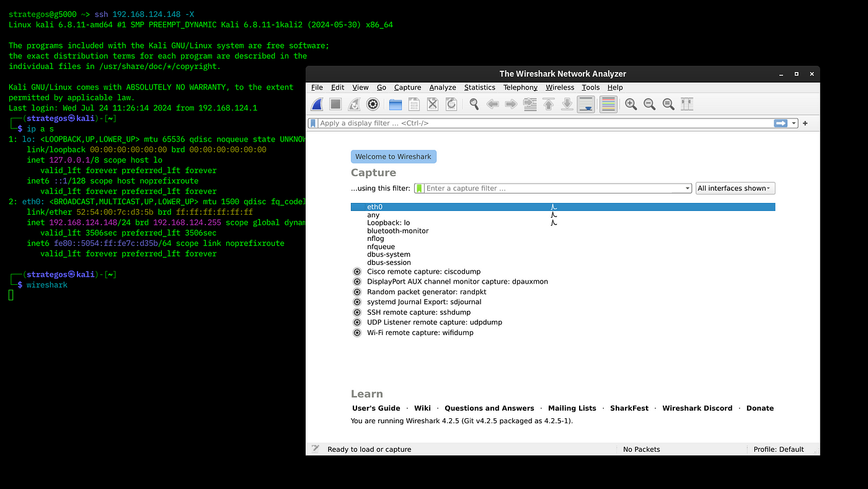Select sshdump remote capture settings gear
The image size is (868, 489).
point(357,312)
